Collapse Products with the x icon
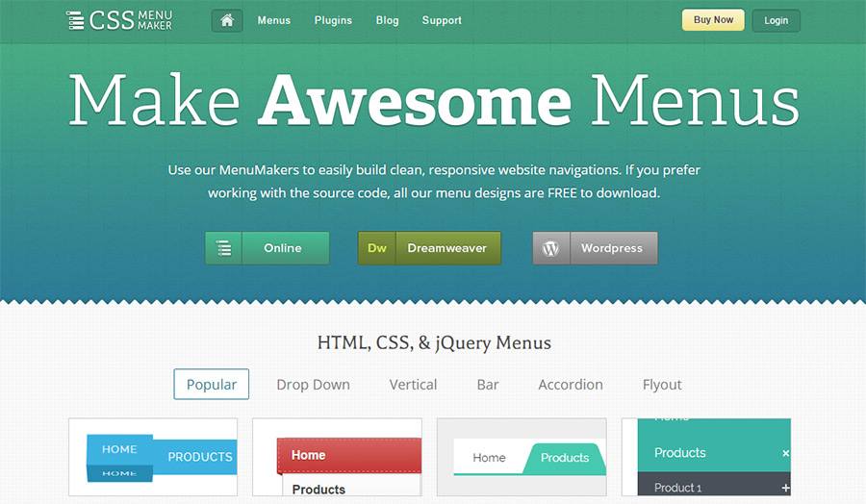 pyautogui.click(x=785, y=453)
